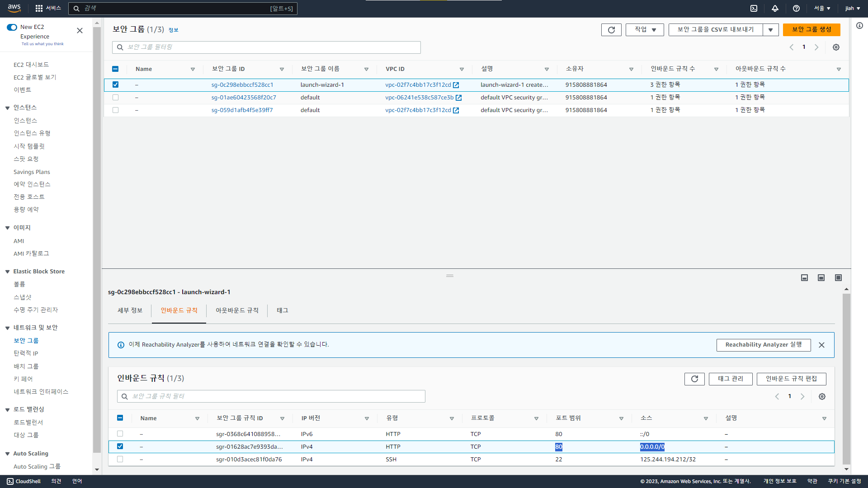Open external link for vpc-06241e538c587ce3b
This screenshot has width=868, height=488.
coord(459,98)
